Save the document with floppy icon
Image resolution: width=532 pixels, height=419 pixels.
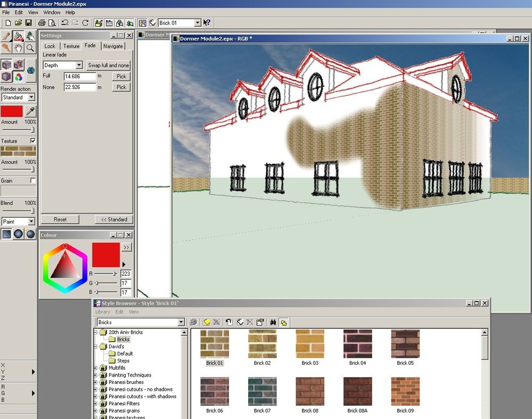tap(29, 23)
